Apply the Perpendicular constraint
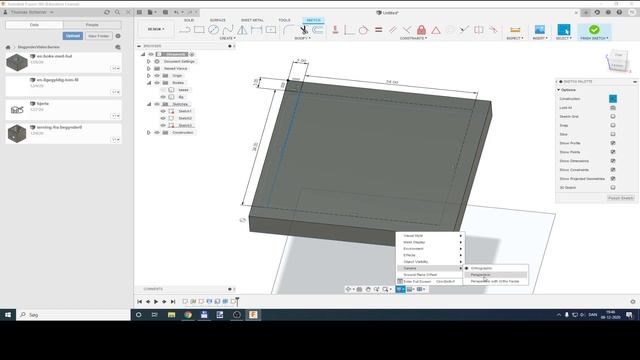 pos(407,30)
